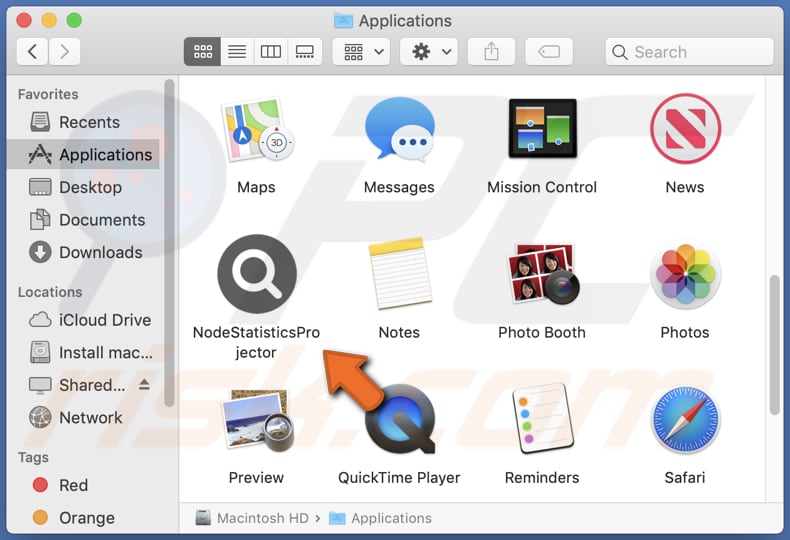Click the Edit Tags toolbar button
The image size is (790, 540).
click(x=549, y=51)
